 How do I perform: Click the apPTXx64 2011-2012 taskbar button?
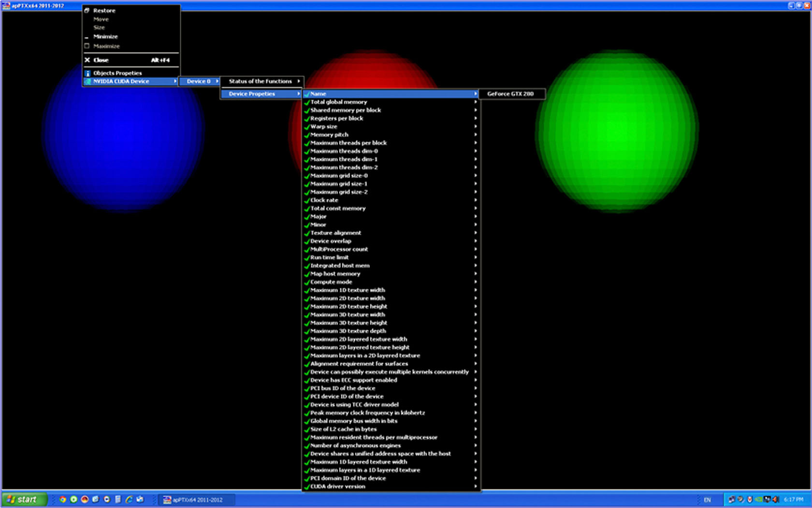(x=197, y=500)
